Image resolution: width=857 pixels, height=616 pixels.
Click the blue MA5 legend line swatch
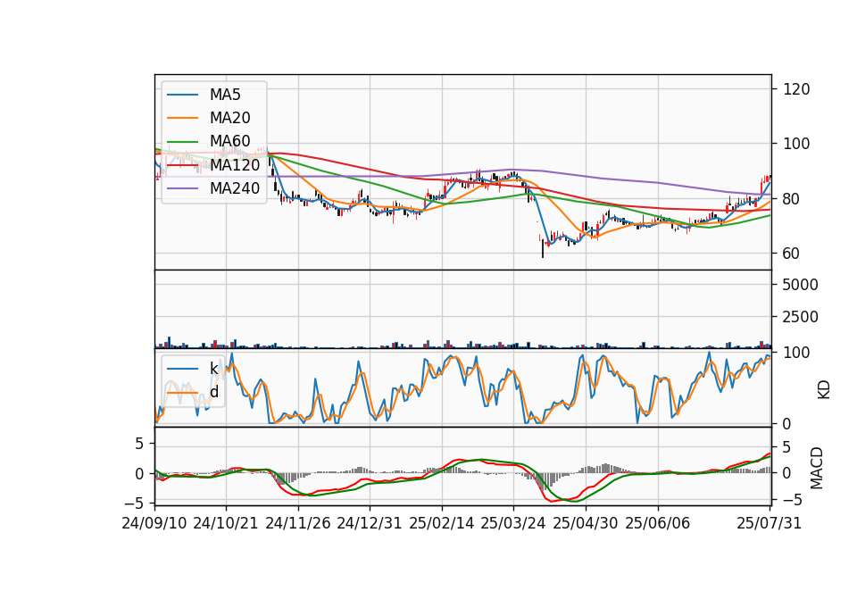pos(182,96)
